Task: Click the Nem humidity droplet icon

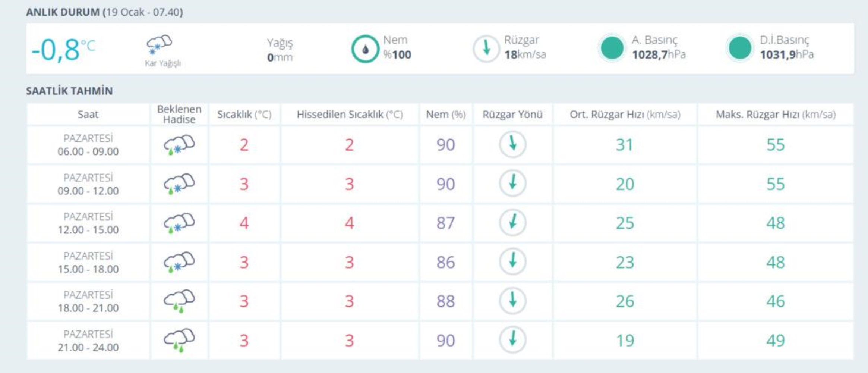Action: click(x=365, y=49)
